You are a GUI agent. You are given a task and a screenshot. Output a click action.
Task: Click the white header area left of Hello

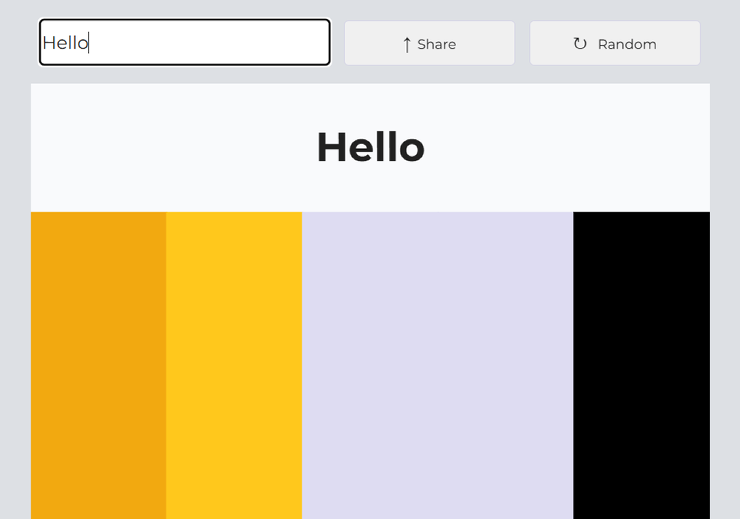click(x=170, y=148)
